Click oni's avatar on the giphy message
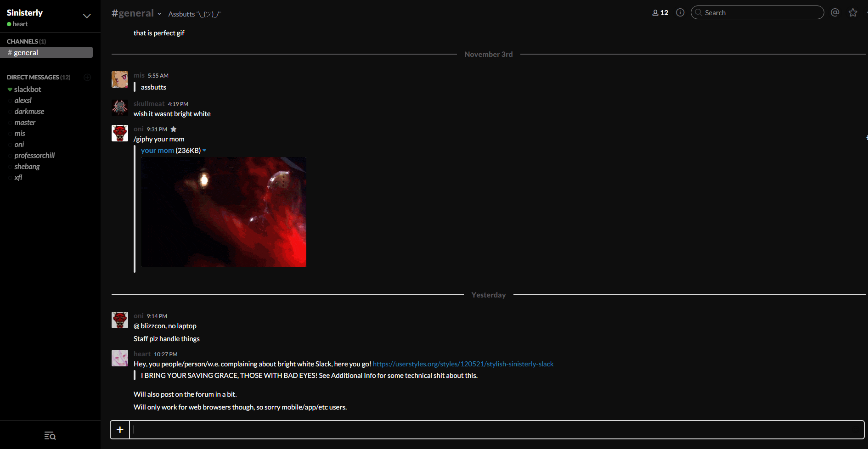 coord(120,133)
